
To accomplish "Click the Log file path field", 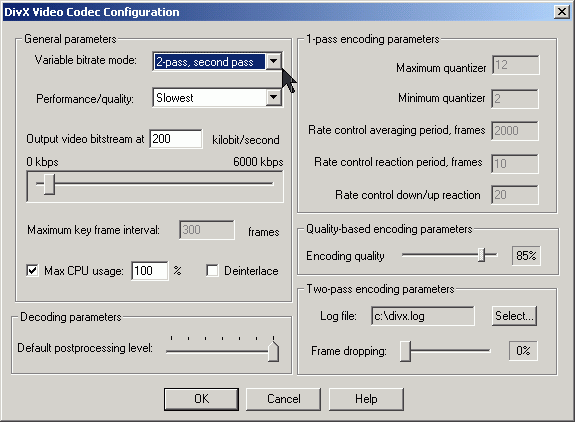I will tap(422, 316).
